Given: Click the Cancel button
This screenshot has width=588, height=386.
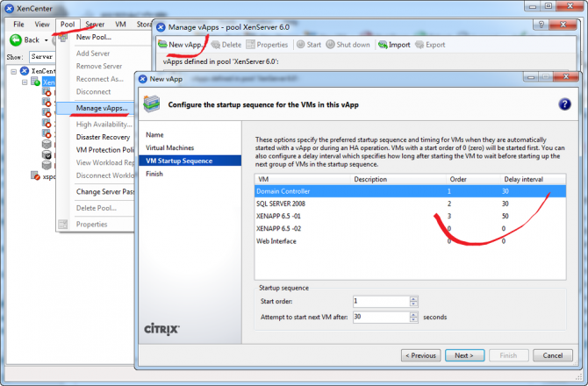Looking at the screenshot, I should click(553, 355).
